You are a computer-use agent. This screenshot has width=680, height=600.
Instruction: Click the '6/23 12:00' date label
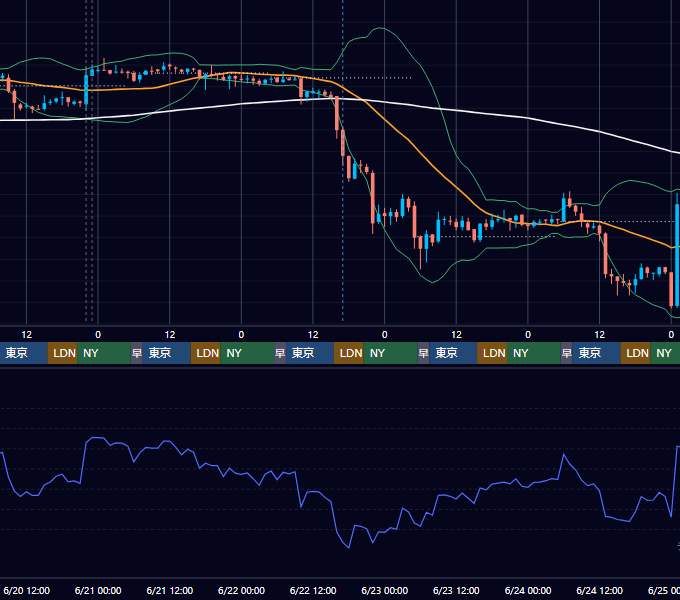[456, 590]
